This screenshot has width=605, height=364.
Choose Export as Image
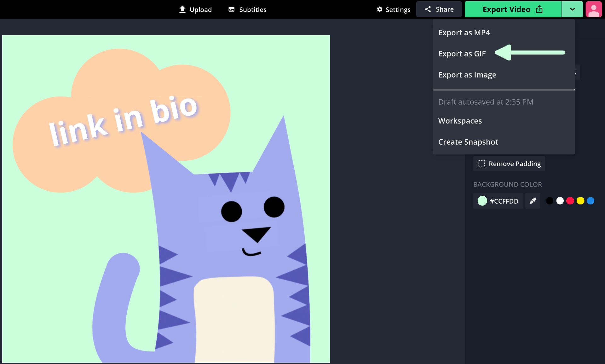coord(467,75)
